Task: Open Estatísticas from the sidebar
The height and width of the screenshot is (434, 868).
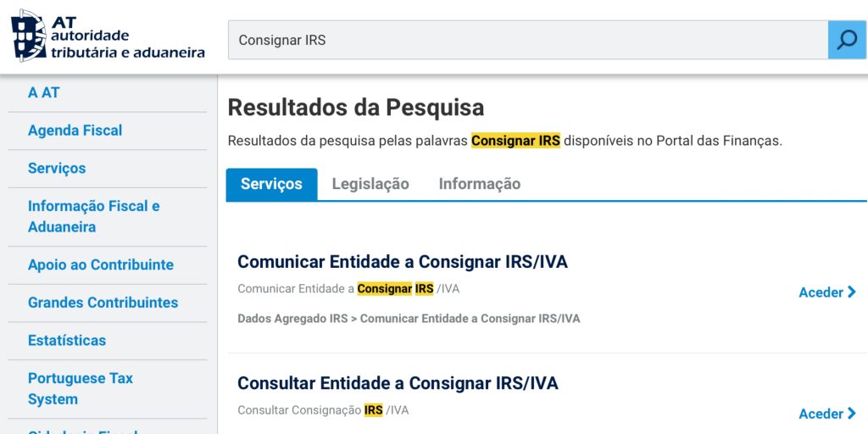Action: (67, 340)
